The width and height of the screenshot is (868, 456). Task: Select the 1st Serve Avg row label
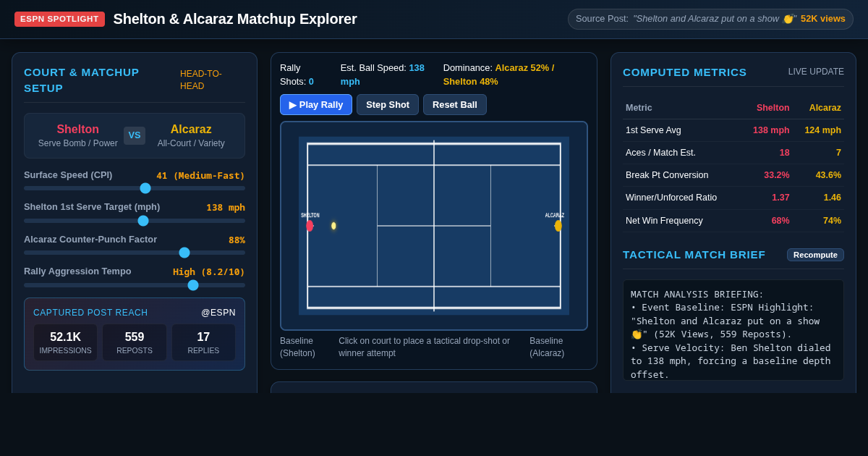coord(653,130)
